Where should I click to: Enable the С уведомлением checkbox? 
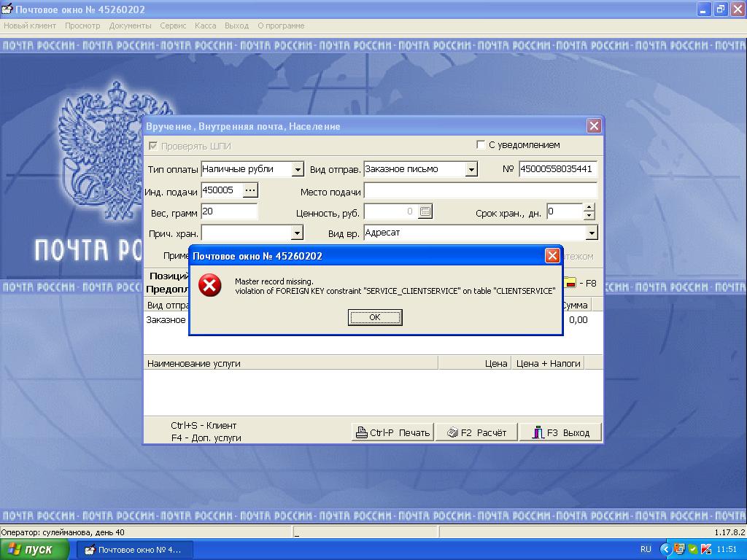[481, 144]
